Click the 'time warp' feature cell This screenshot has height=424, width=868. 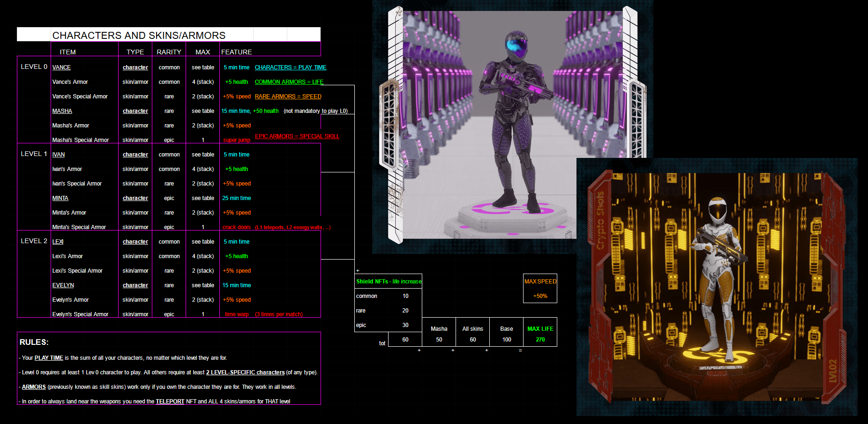237,314
